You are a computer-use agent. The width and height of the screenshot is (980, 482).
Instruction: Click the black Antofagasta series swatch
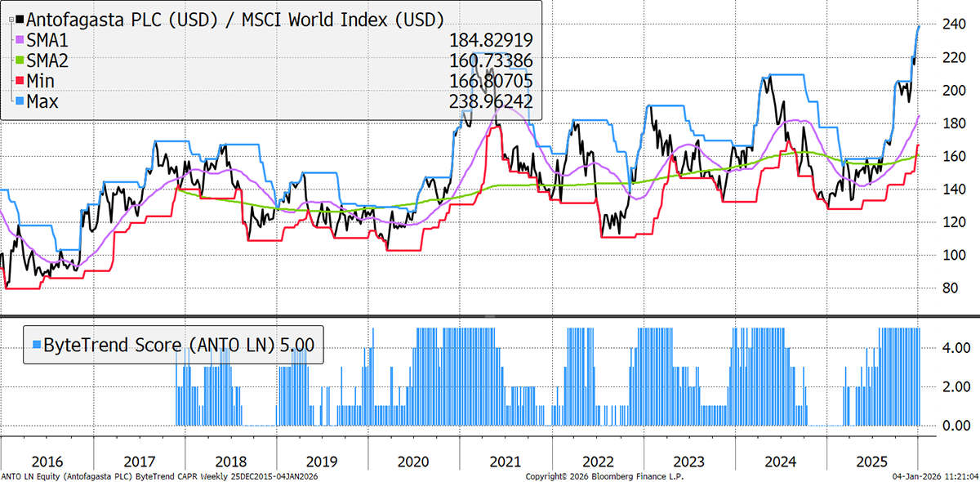point(20,18)
